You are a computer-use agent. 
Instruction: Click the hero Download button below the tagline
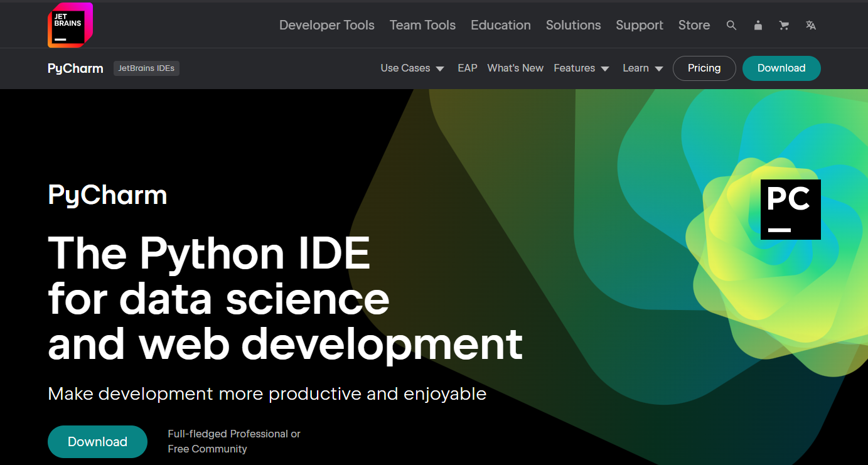coord(97,442)
